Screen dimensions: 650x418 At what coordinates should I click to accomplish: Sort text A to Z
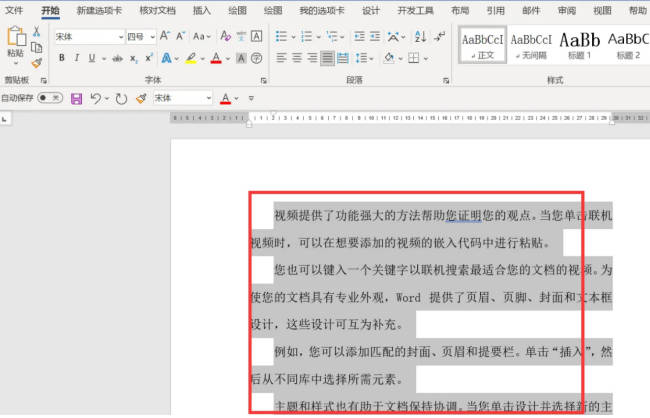[420, 36]
